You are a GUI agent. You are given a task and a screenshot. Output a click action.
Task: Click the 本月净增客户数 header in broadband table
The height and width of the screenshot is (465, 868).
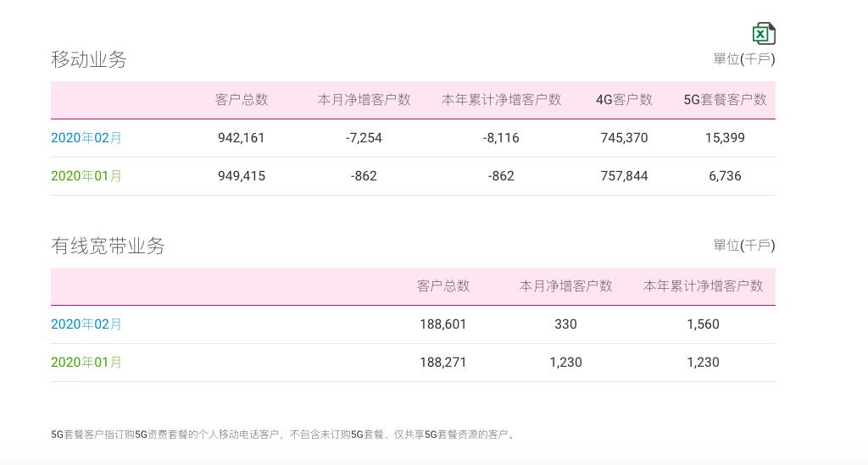tap(565, 285)
